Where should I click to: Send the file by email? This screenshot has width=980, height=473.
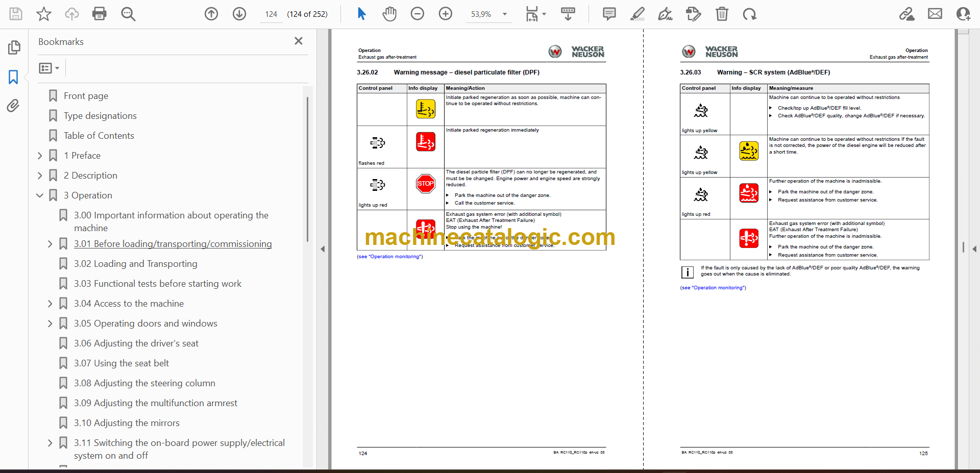[x=935, y=14]
